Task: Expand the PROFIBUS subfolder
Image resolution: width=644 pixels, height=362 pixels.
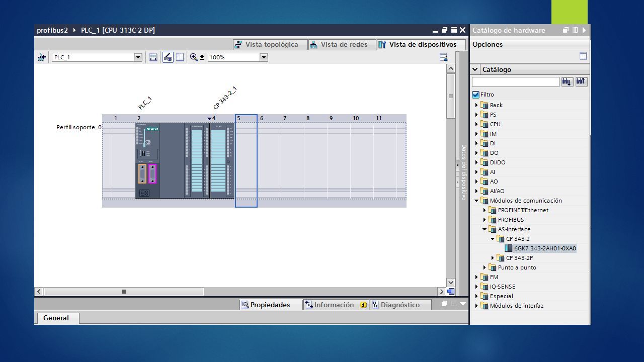Action: (485, 220)
